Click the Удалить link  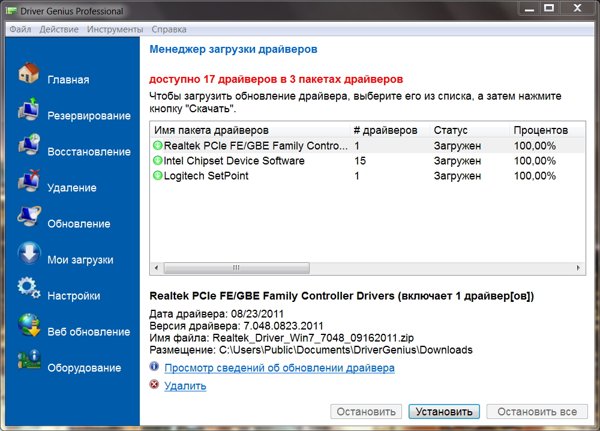(x=185, y=386)
